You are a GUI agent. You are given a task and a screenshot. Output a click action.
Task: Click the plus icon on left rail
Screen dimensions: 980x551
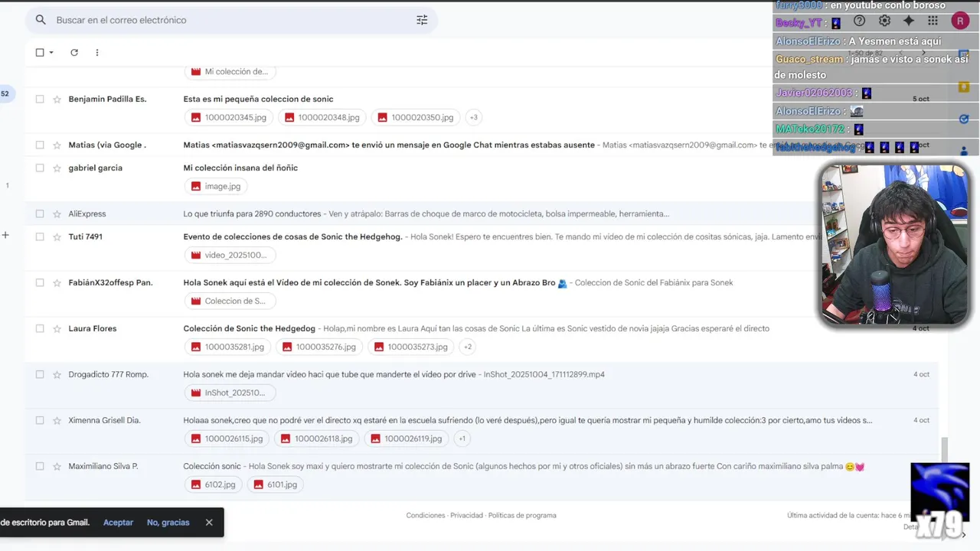point(5,235)
